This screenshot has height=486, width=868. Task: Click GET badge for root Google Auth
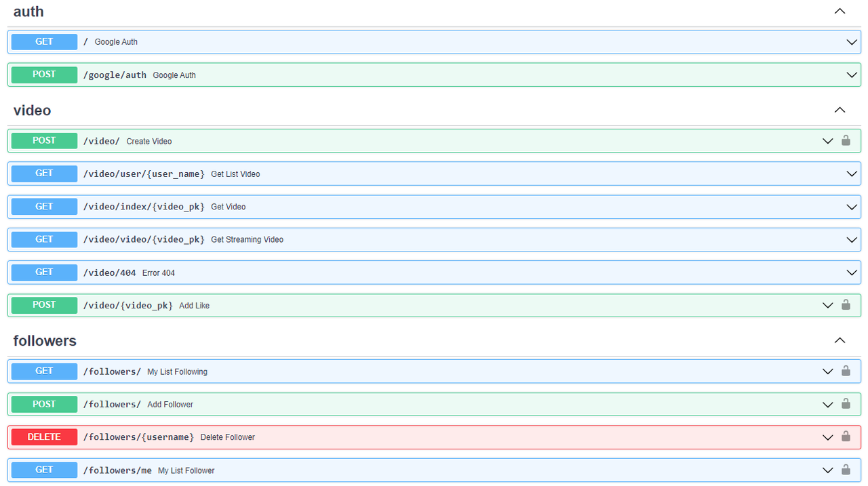44,41
